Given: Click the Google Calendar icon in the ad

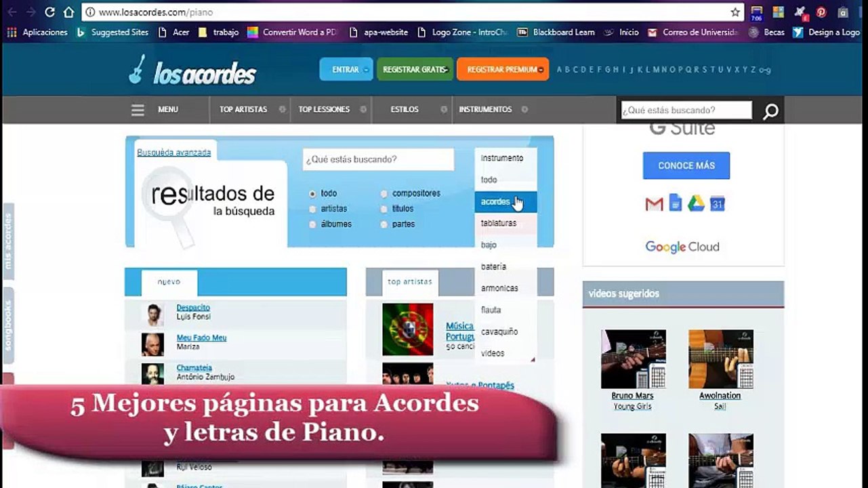Looking at the screenshot, I should pos(718,203).
